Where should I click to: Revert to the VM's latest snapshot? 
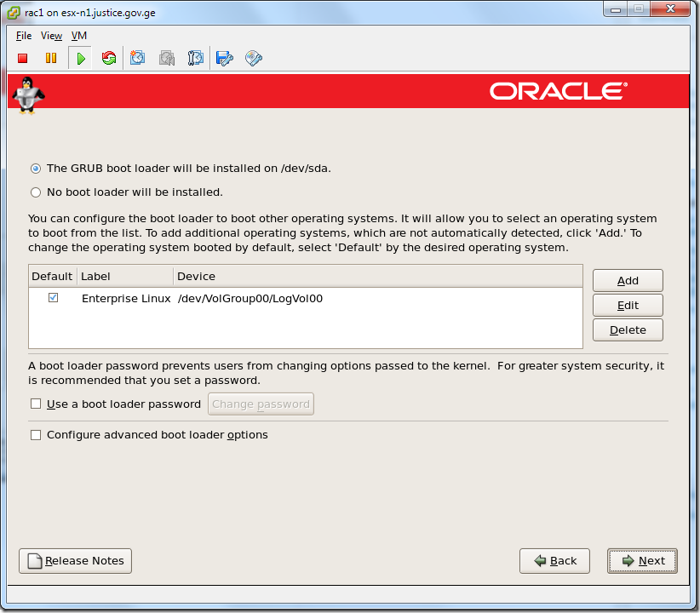[167, 58]
